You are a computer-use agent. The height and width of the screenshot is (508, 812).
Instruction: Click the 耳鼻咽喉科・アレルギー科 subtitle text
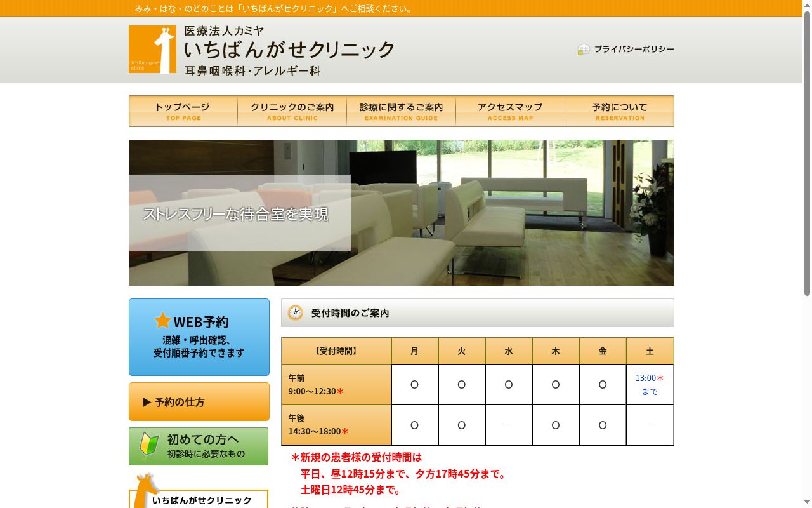252,71
